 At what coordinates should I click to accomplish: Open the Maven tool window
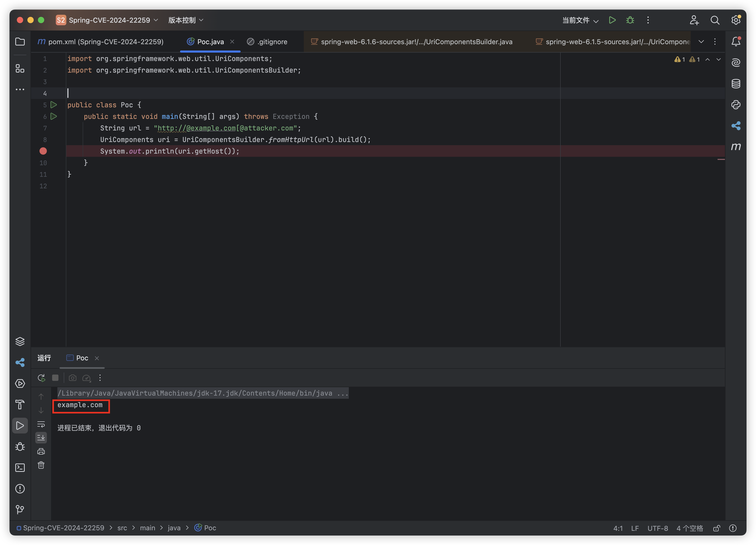click(736, 147)
